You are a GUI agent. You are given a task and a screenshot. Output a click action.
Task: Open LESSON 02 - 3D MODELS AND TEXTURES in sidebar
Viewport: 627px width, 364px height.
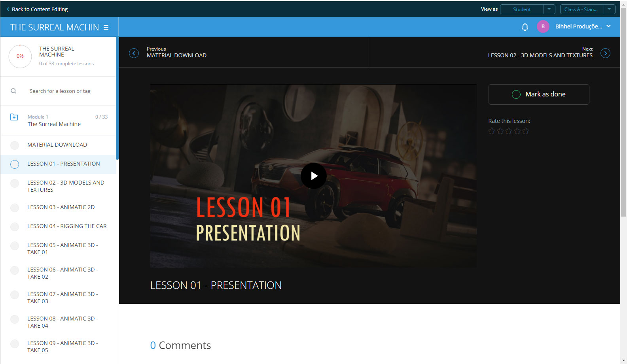66,186
